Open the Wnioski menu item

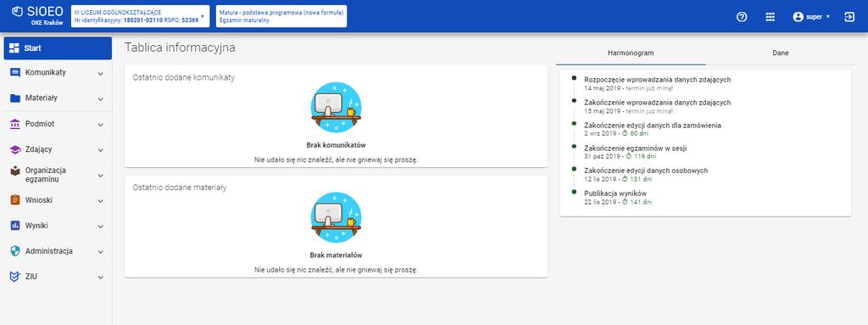pos(58,200)
